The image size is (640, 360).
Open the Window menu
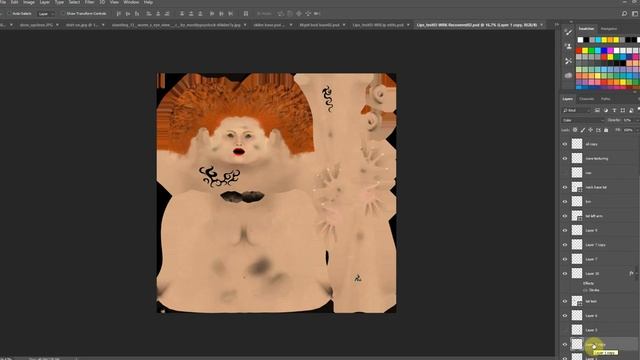click(131, 2)
